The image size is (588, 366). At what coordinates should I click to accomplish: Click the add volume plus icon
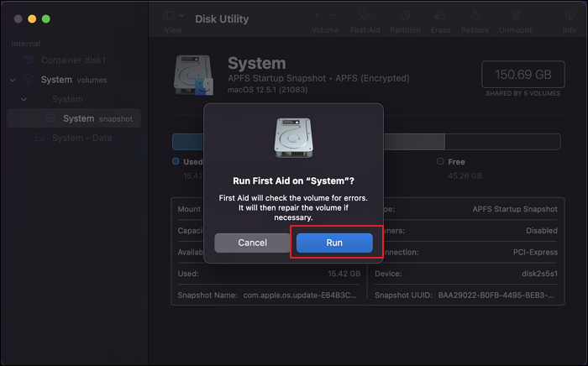tap(316, 15)
